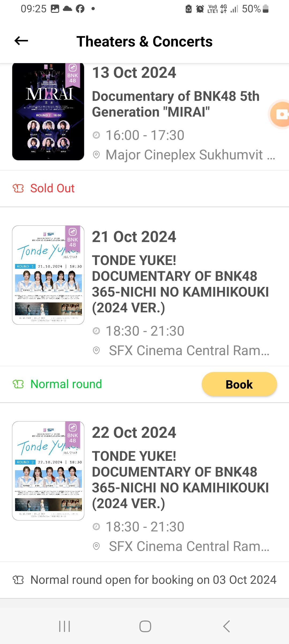
Task: Tap Android home navigation button
Action: pyautogui.click(x=145, y=626)
